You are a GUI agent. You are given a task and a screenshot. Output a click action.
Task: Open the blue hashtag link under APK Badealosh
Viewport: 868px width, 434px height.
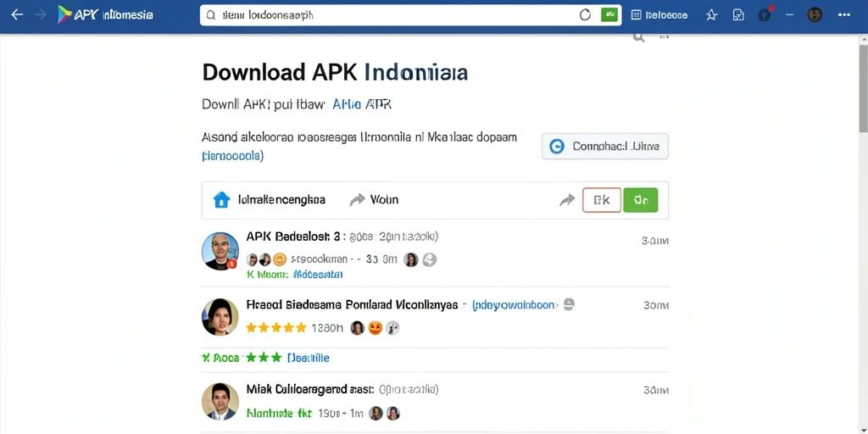(x=318, y=274)
